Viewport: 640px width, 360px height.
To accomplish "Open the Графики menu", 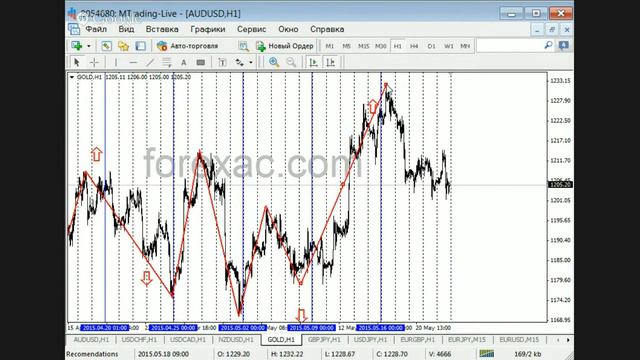I will pyautogui.click(x=208, y=29).
